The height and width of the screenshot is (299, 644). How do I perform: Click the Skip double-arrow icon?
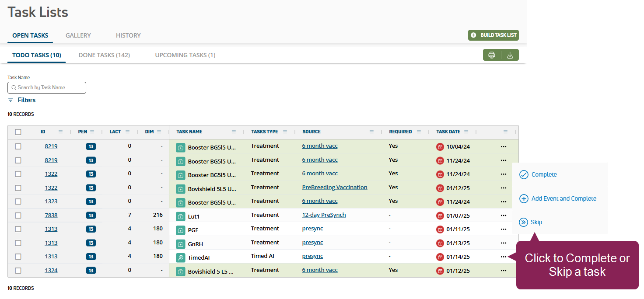click(523, 223)
